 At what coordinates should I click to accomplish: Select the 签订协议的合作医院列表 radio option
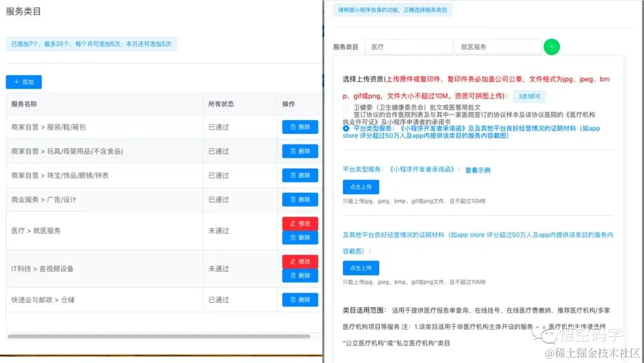[345, 115]
